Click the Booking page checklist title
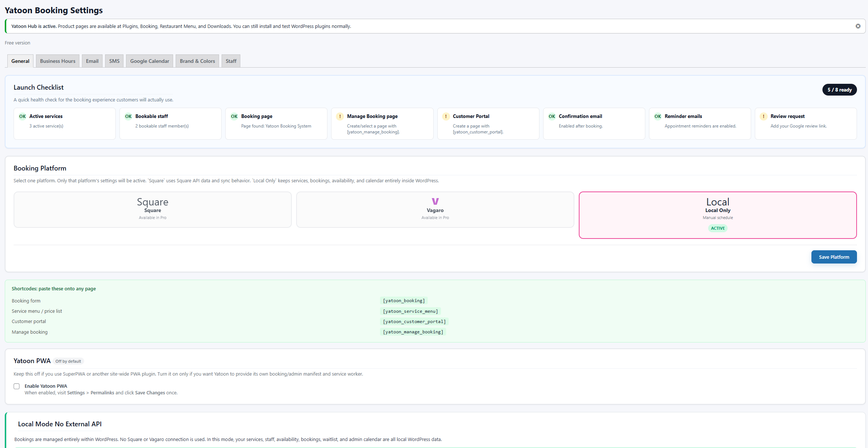 point(257,116)
